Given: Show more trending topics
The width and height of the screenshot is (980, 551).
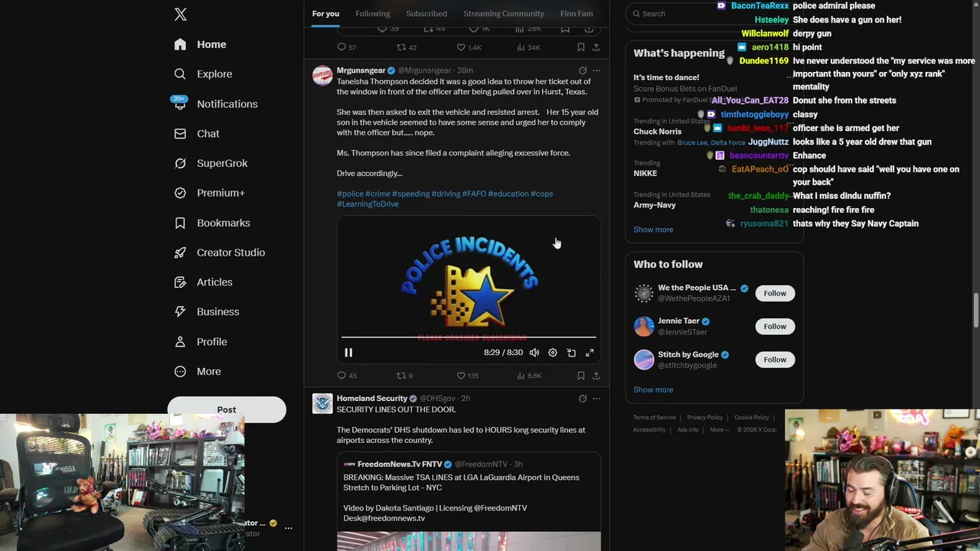Looking at the screenshot, I should point(653,230).
